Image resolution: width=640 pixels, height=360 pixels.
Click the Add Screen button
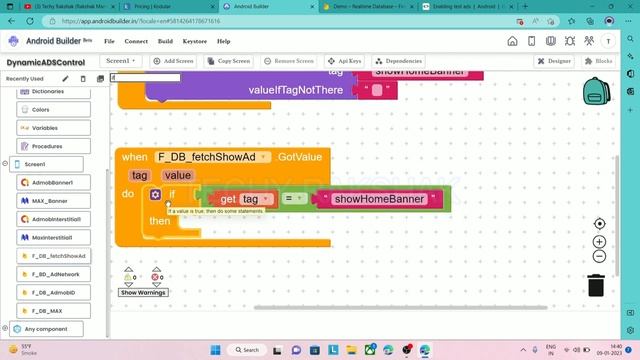tap(173, 61)
